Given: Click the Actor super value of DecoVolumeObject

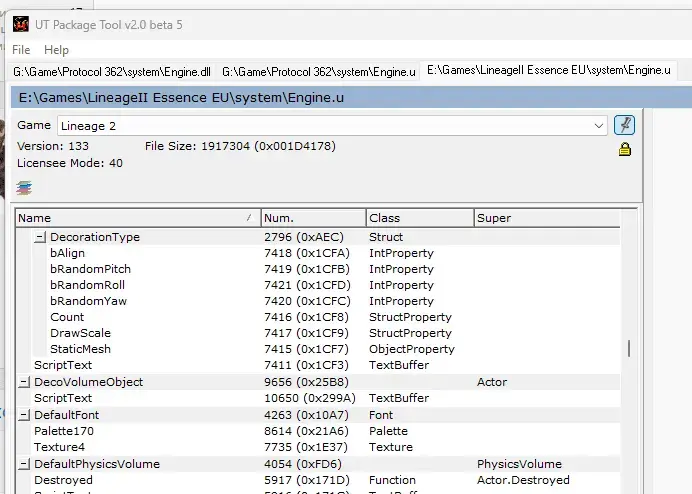Looking at the screenshot, I should [492, 382].
